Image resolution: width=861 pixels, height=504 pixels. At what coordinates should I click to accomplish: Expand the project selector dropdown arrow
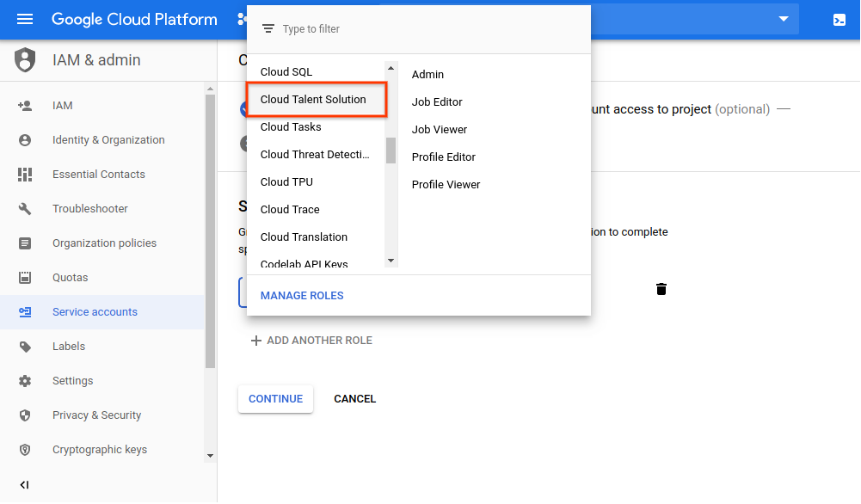point(783,19)
